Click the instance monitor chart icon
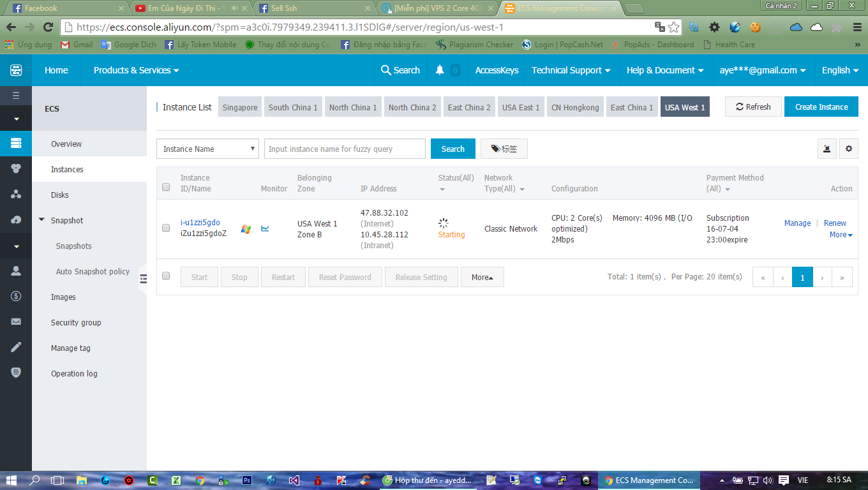 pos(265,228)
